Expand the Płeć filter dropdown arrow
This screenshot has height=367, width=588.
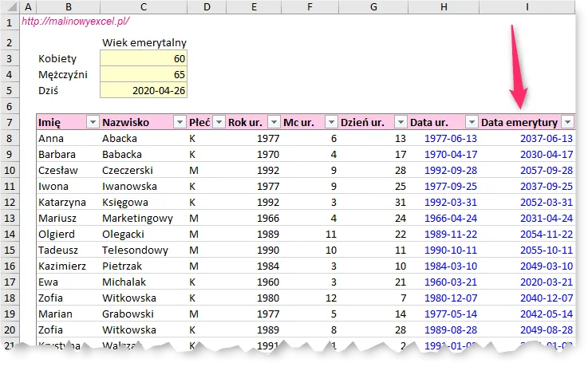[x=217, y=123]
